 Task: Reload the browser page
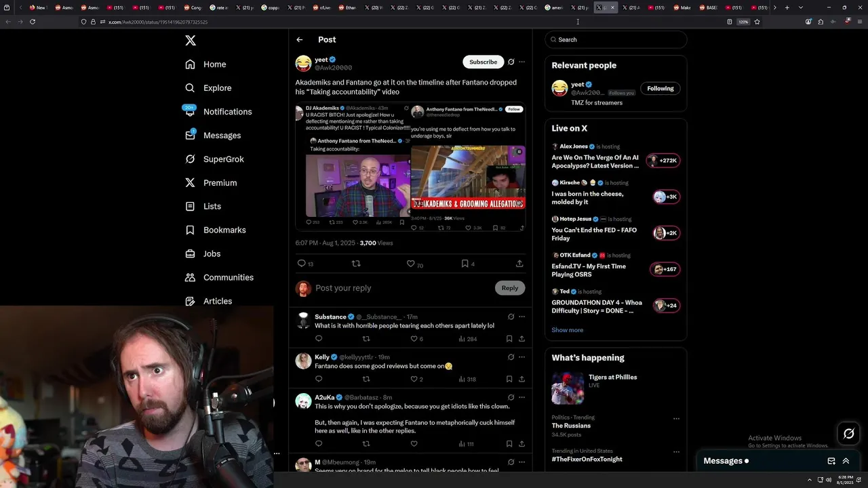point(33,22)
